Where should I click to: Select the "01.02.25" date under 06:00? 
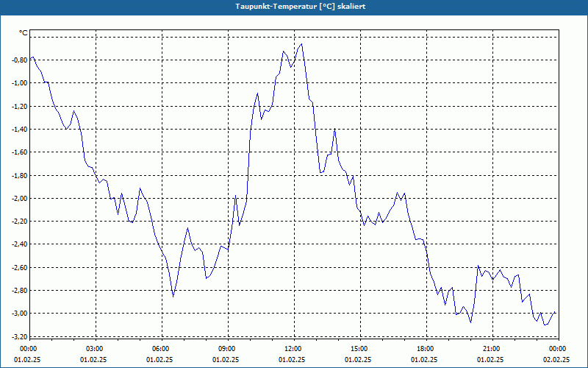pos(159,360)
